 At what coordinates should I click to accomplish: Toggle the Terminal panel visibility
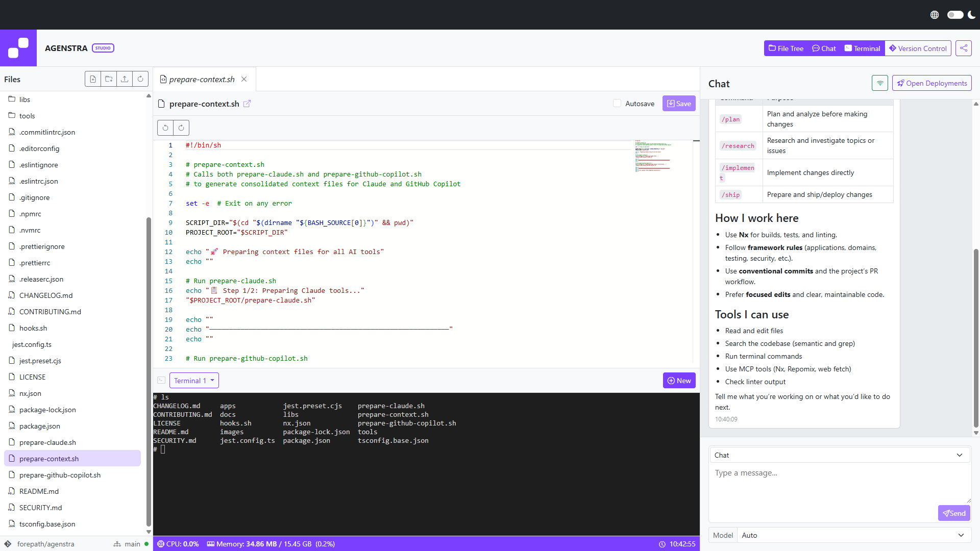tap(862, 48)
